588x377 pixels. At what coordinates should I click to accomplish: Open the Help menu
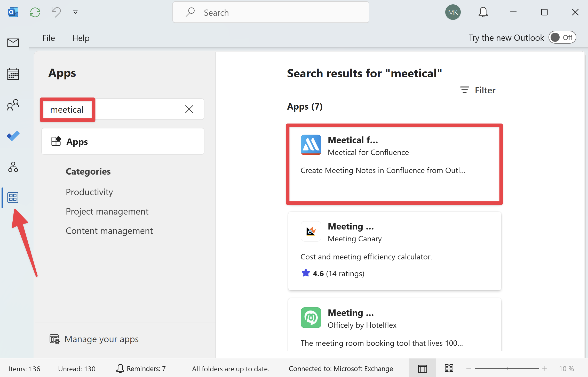point(81,38)
